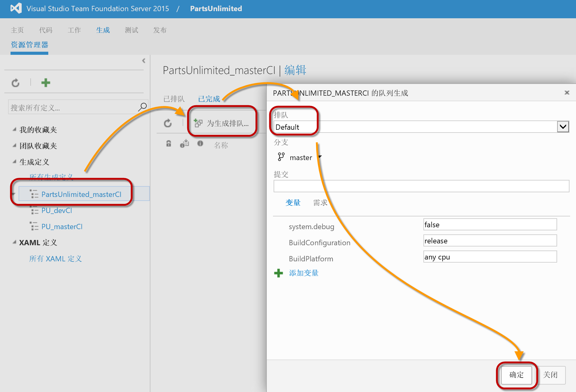Open the 发布 menu tab
This screenshot has height=392, width=576.
[x=160, y=30]
